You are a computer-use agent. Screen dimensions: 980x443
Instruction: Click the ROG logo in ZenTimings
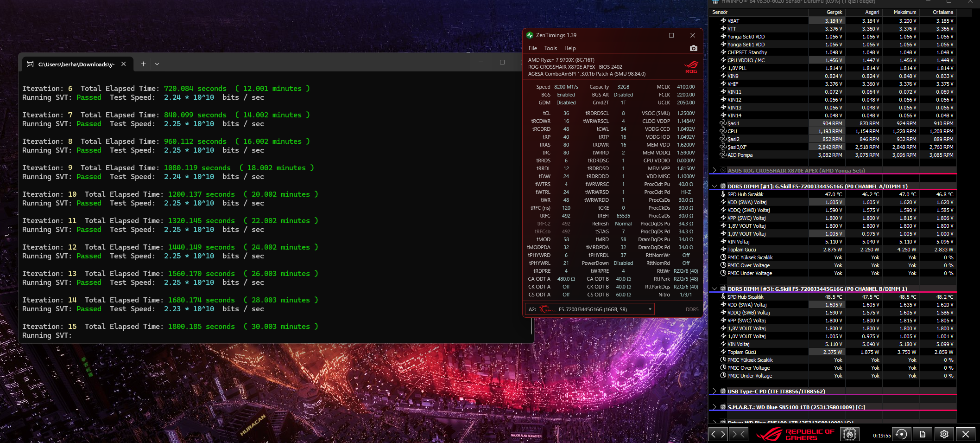(691, 66)
